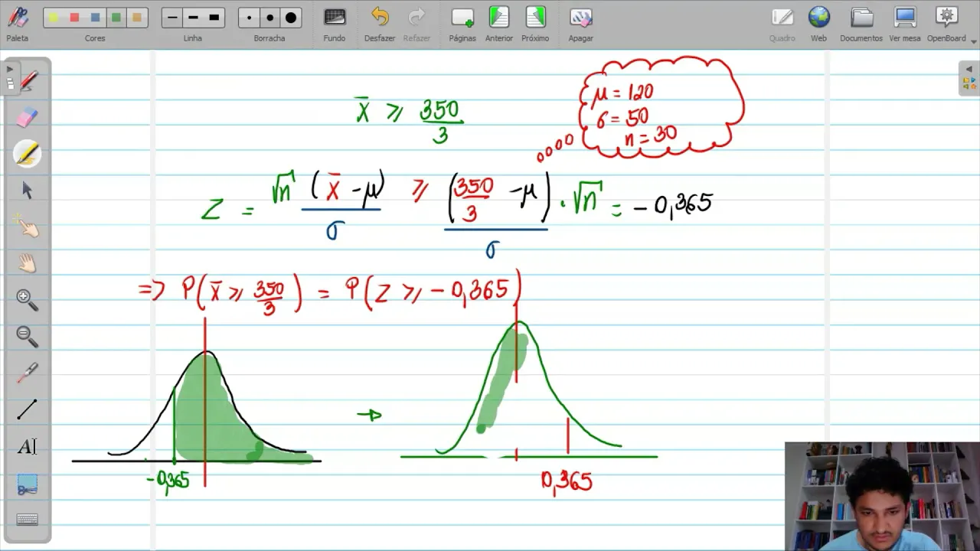Click Desfazer to undo last stroke
Image resolution: width=980 pixels, height=551 pixels.
[380, 24]
